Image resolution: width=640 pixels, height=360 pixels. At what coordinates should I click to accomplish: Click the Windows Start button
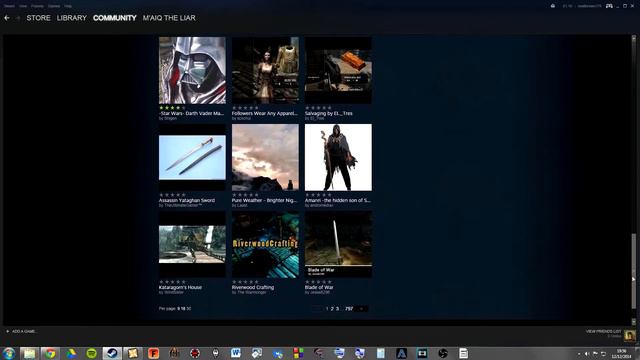[x=9, y=353]
